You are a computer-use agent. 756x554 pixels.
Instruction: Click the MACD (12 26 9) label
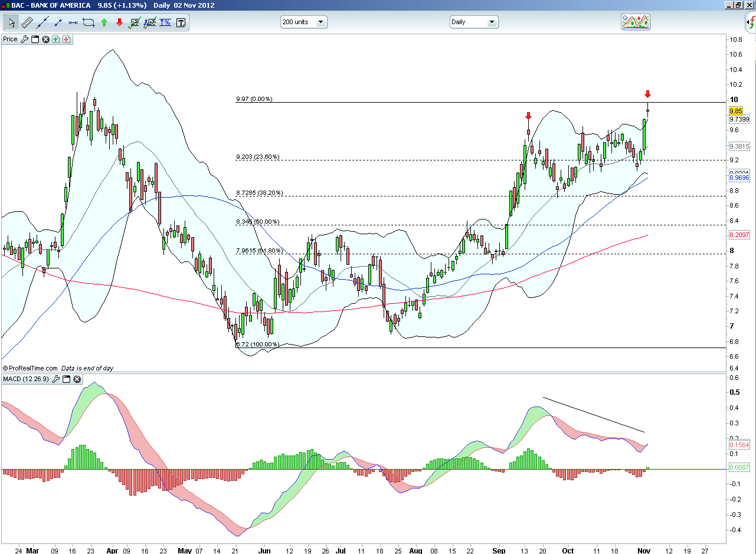pyautogui.click(x=27, y=379)
